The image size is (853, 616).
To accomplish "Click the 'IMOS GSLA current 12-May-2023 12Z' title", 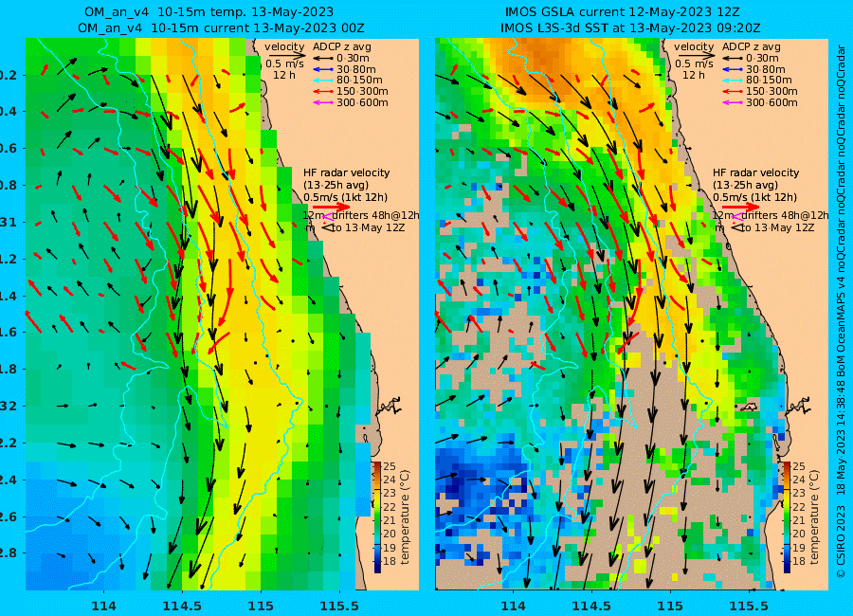I will click(623, 12).
